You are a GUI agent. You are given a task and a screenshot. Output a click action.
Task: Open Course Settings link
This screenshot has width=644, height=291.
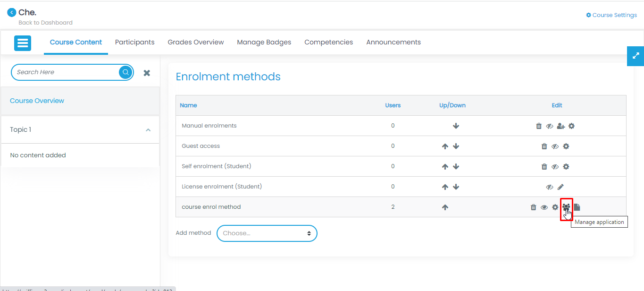[x=611, y=15]
